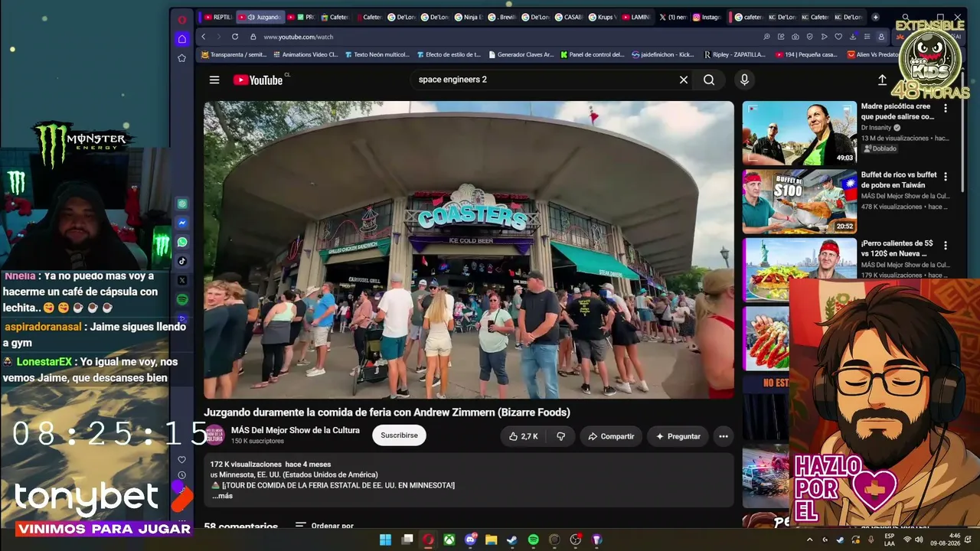Switch to the Breville browser tab

(503, 17)
